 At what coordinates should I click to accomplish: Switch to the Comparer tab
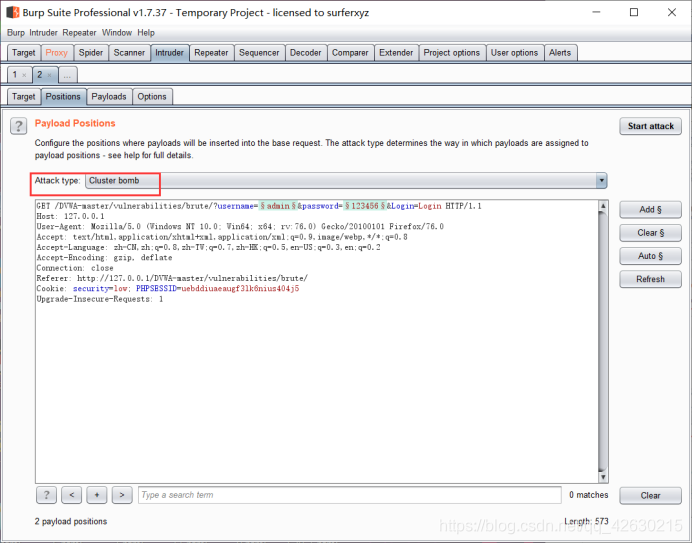[350, 53]
